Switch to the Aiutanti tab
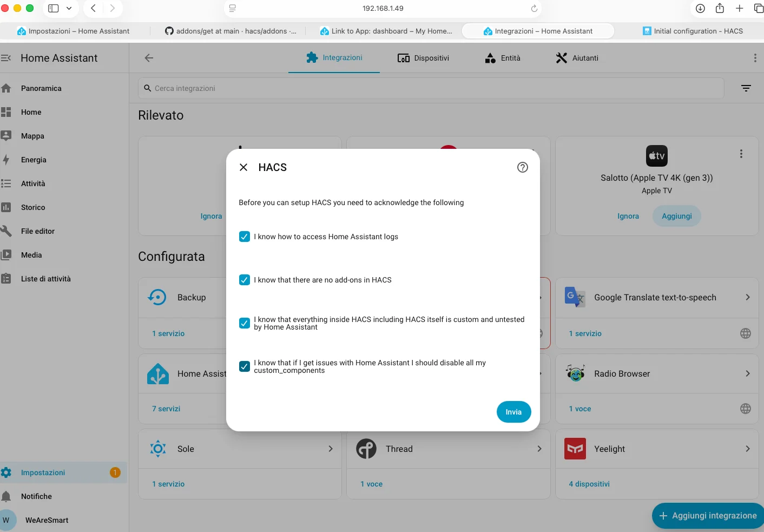Image resolution: width=764 pixels, height=532 pixels. pyautogui.click(x=577, y=58)
